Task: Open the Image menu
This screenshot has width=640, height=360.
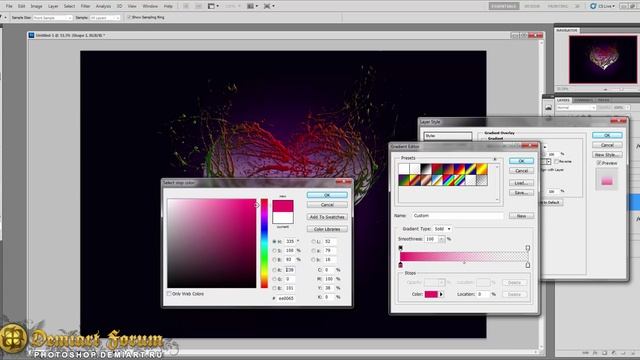Action: tap(36, 6)
